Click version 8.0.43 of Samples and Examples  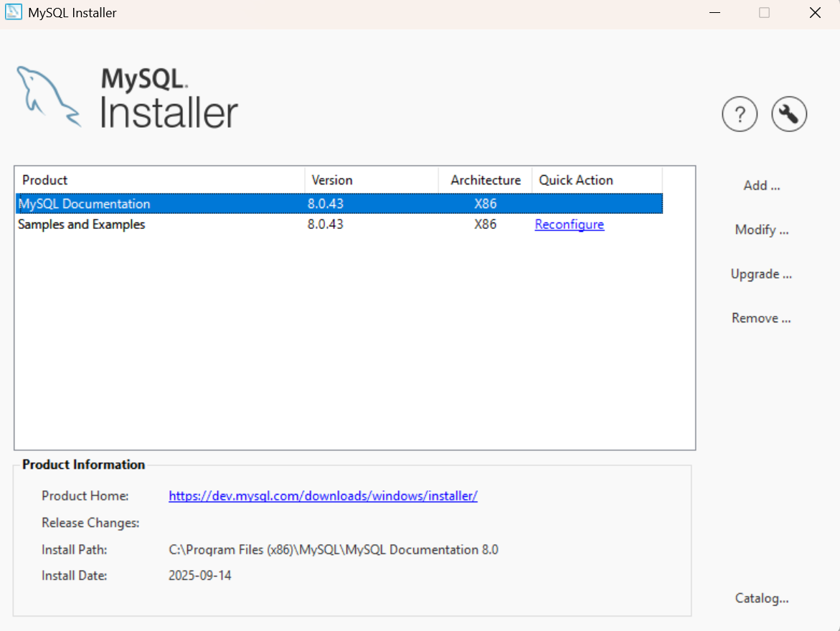tap(325, 225)
